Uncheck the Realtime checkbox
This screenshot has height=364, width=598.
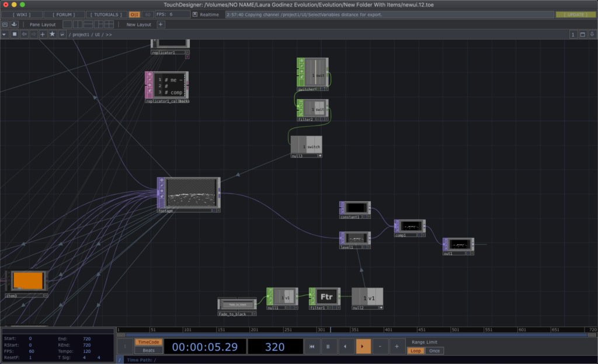pyautogui.click(x=195, y=15)
